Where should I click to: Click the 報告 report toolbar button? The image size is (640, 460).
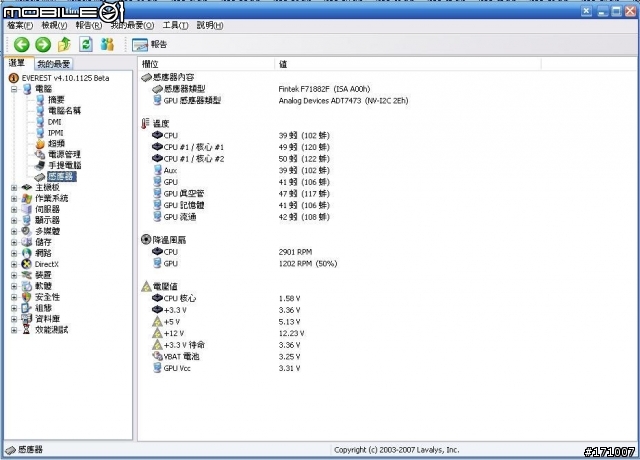[x=149, y=44]
